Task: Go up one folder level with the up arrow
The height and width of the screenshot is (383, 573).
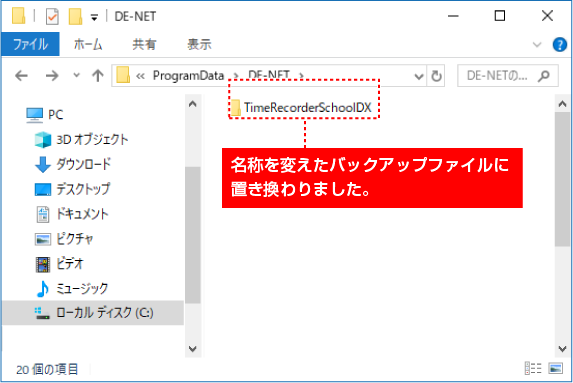Action: pyautogui.click(x=98, y=76)
